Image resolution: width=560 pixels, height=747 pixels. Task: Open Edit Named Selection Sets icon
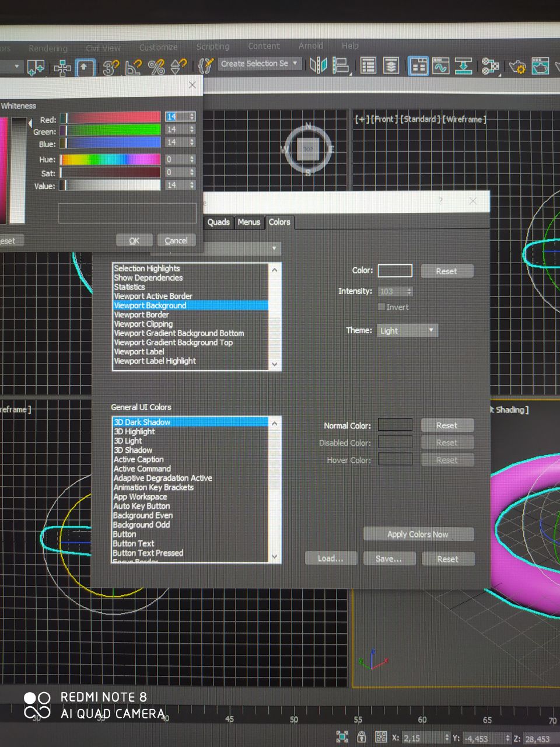point(205,65)
